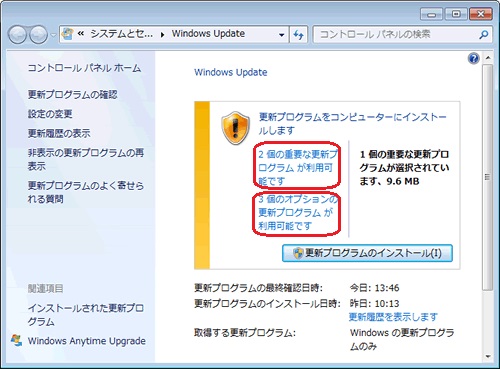Click the Back navigation arrow
Screen dimensions: 500x369
click(x=17, y=34)
